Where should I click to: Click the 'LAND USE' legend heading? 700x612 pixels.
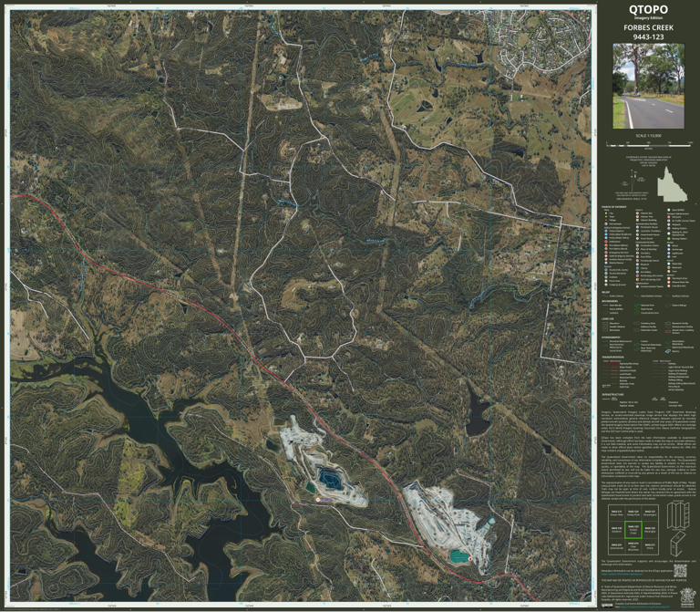pyautogui.click(x=608, y=319)
